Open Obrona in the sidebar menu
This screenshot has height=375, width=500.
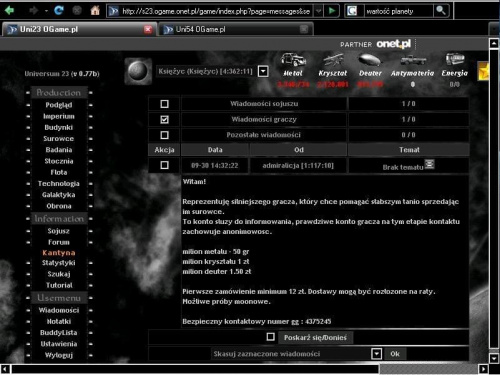coord(59,206)
